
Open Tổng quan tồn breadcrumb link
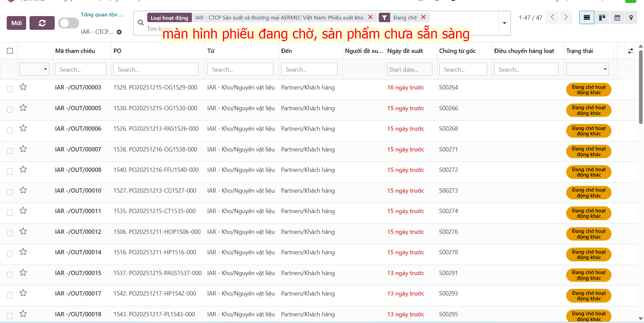coord(102,15)
